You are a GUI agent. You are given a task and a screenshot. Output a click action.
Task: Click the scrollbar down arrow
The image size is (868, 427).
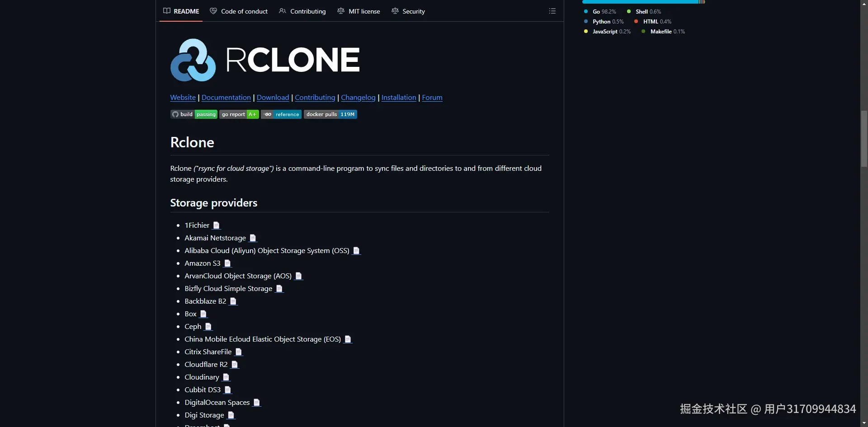[864, 423]
